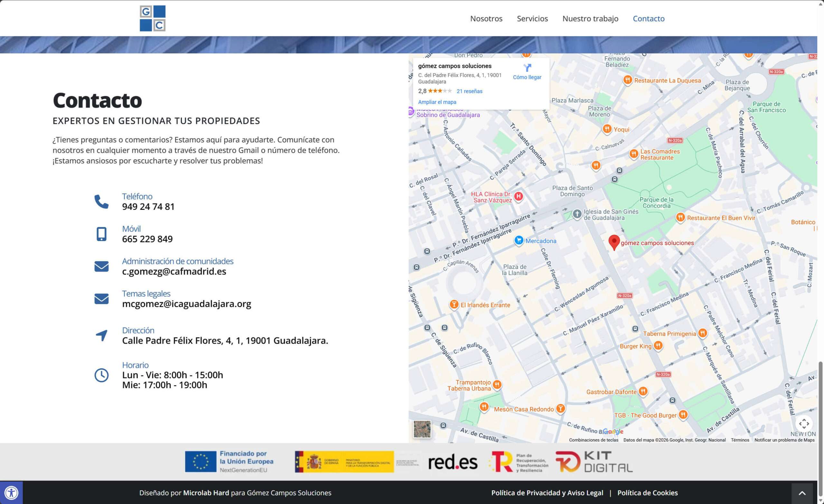Click the HLA Clínica hospital marker
Viewport: 824px width, 504px height.
[518, 196]
